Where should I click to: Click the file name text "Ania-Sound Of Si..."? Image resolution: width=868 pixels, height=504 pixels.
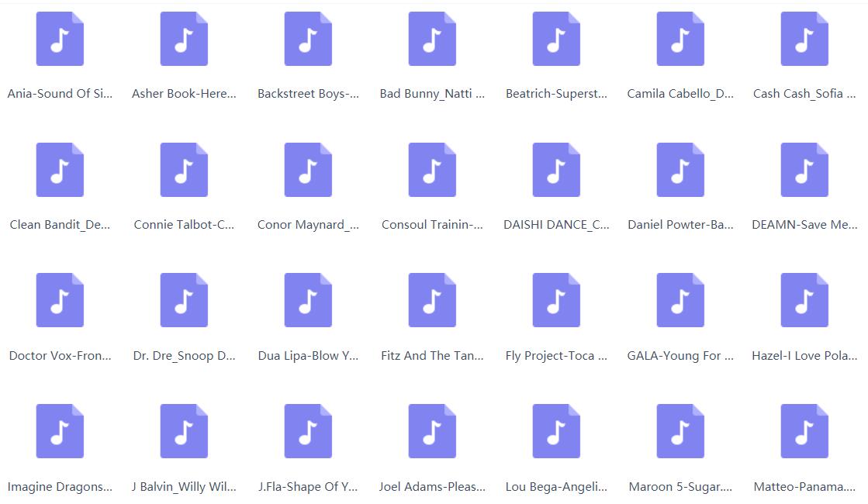60,94
